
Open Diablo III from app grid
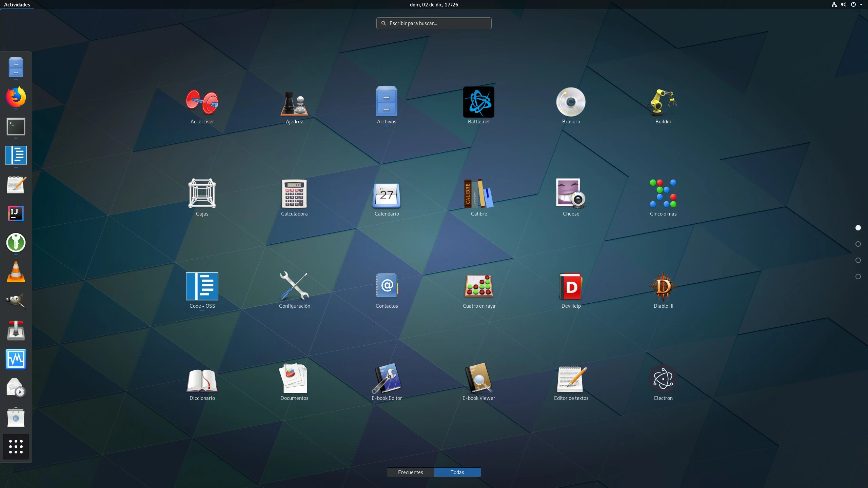[663, 287]
